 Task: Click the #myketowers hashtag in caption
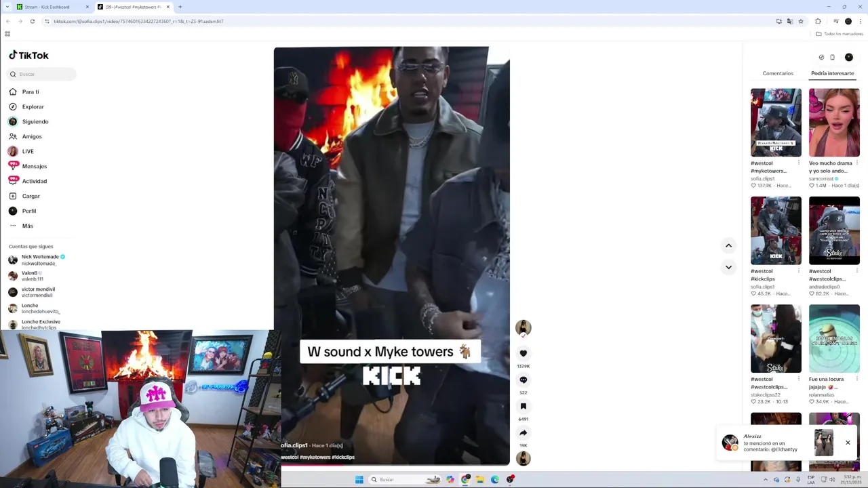(x=315, y=457)
